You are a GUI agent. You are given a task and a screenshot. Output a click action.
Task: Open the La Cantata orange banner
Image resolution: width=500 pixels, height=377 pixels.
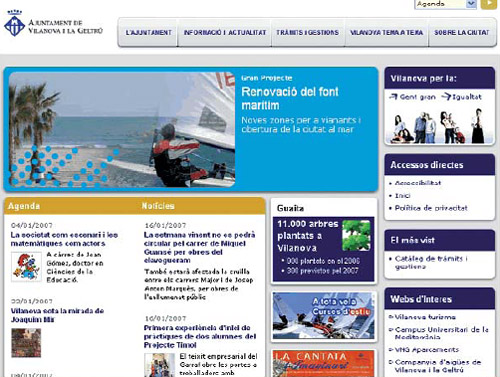pyautogui.click(x=323, y=364)
